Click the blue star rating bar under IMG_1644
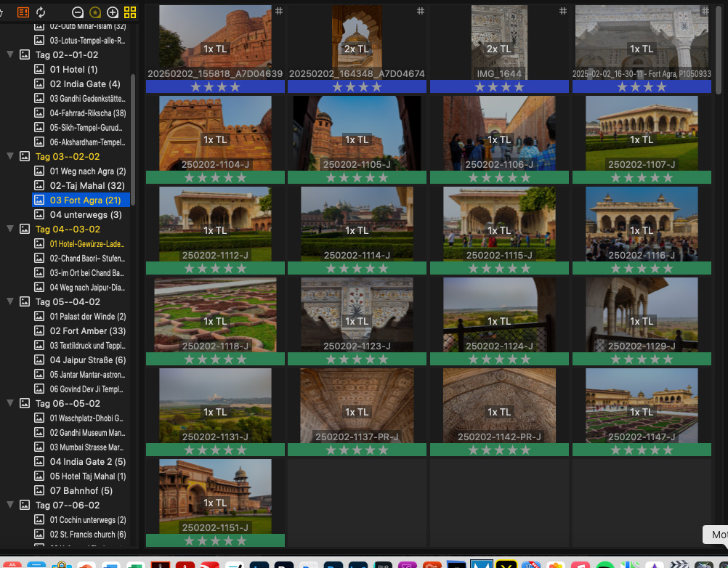 coord(498,86)
